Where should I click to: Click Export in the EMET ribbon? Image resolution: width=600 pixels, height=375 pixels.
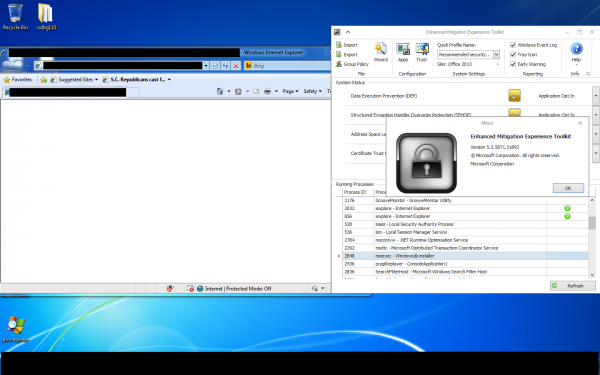point(347,55)
